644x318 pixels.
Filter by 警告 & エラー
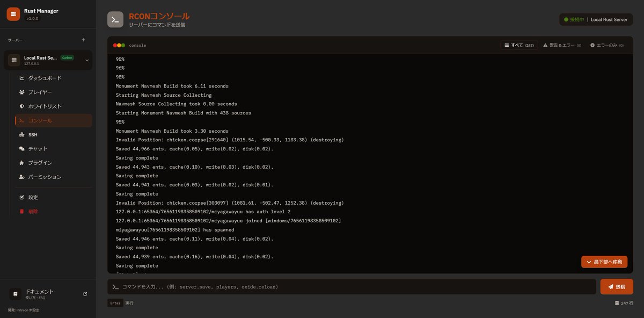562,45
